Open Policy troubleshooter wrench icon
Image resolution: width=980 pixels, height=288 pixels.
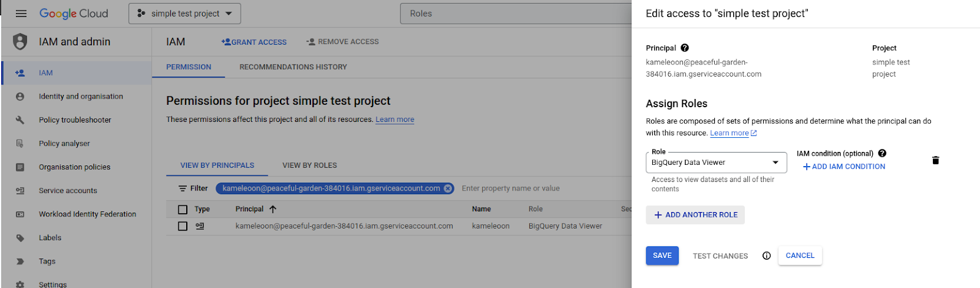[x=20, y=120]
